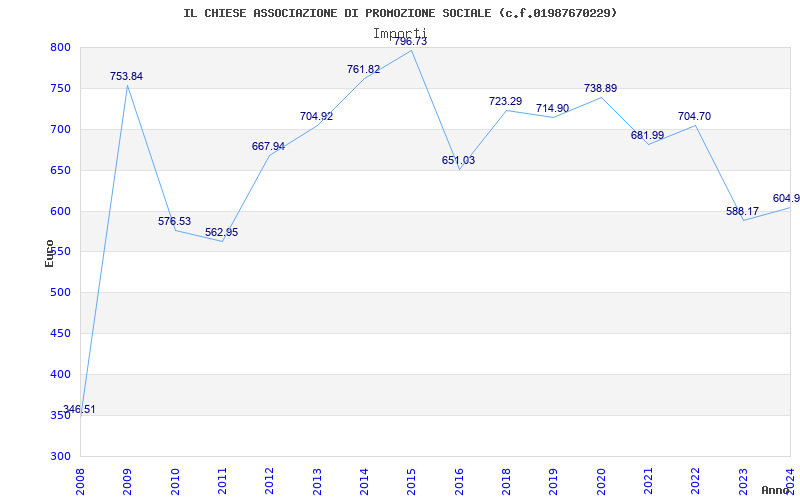This screenshot has height=500, width=800.
Task: Click x-axis year 2011
Action: click(x=222, y=482)
